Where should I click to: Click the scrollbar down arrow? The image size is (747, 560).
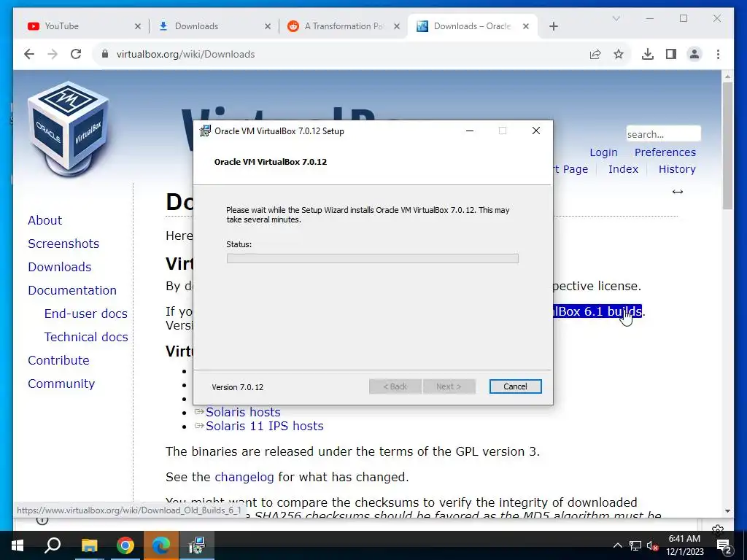(727, 511)
